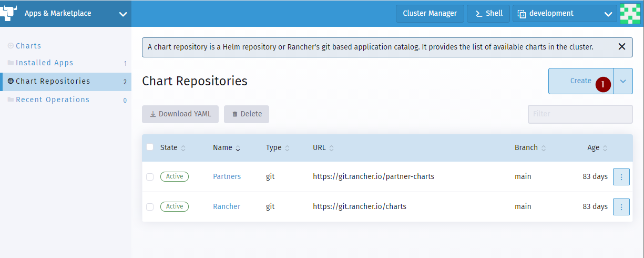This screenshot has width=644, height=258.
Task: Open actions menu for Rancher row
Action: (x=621, y=207)
